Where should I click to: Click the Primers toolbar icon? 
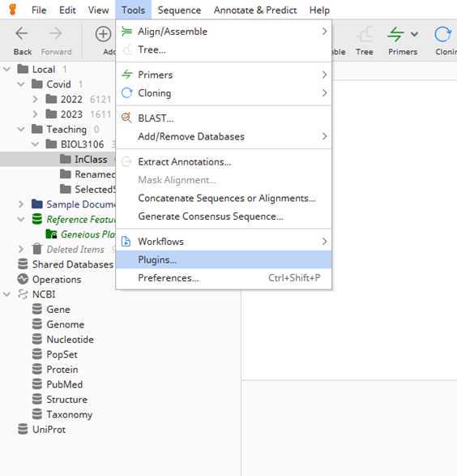pos(395,34)
